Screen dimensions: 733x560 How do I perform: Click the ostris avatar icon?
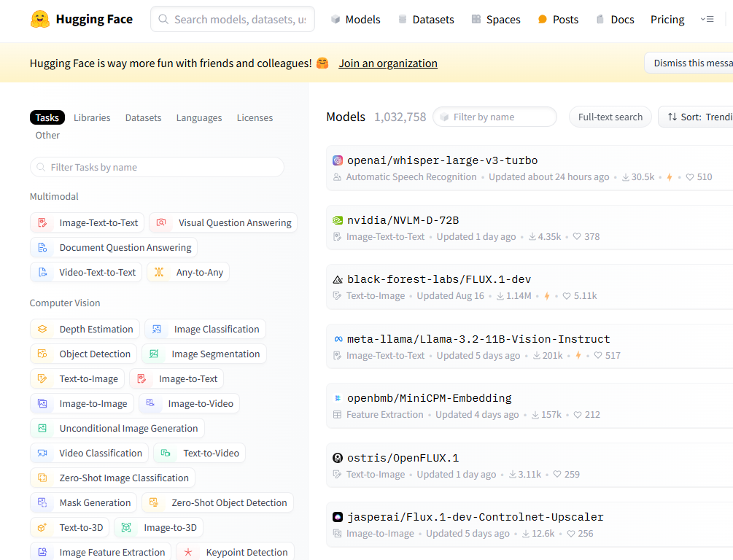coord(338,458)
